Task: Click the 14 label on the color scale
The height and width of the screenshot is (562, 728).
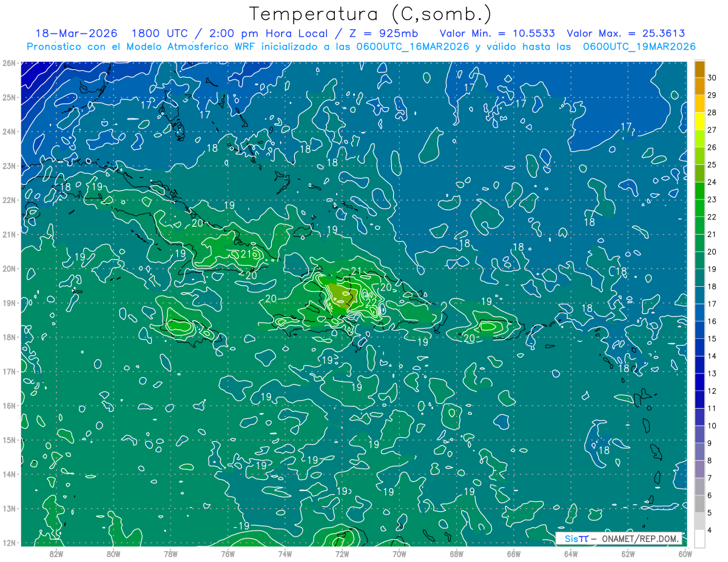Action: click(x=712, y=356)
